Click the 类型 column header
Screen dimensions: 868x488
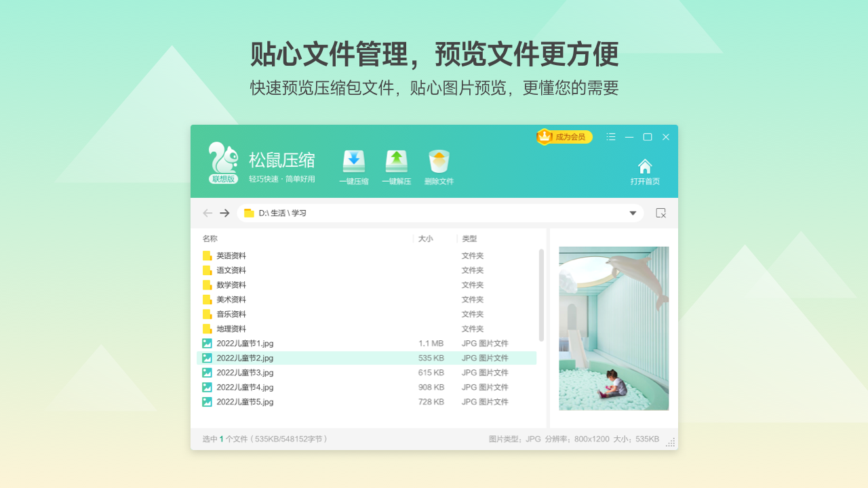point(469,238)
